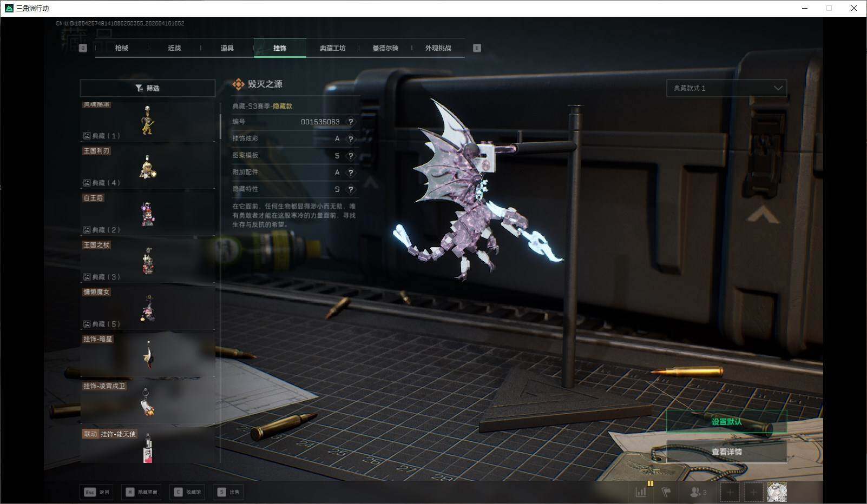Select the 挂饰-暗星 charm thumbnail
Image resolution: width=867 pixels, height=504 pixels.
point(147,355)
